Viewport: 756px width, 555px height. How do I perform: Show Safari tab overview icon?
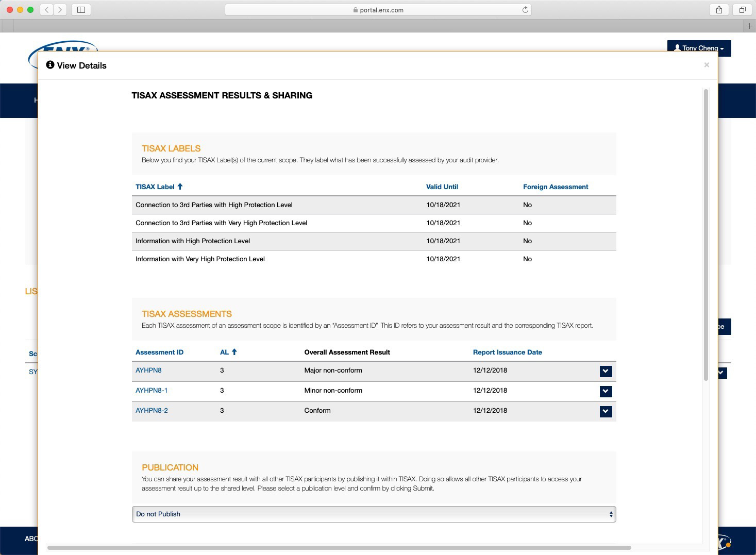click(742, 9)
